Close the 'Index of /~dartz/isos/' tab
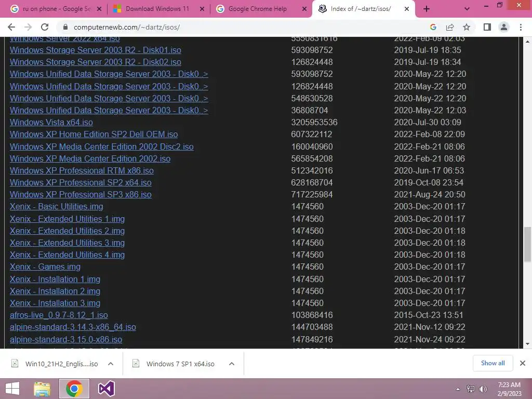 point(406,9)
